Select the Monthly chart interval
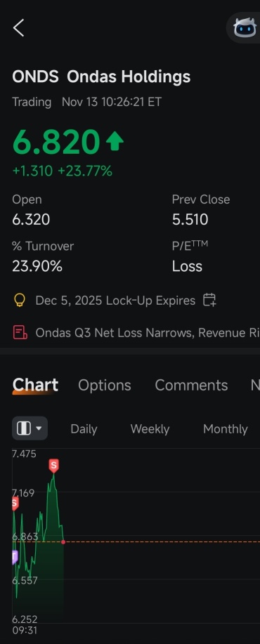The height and width of the screenshot is (644, 260). tap(225, 429)
